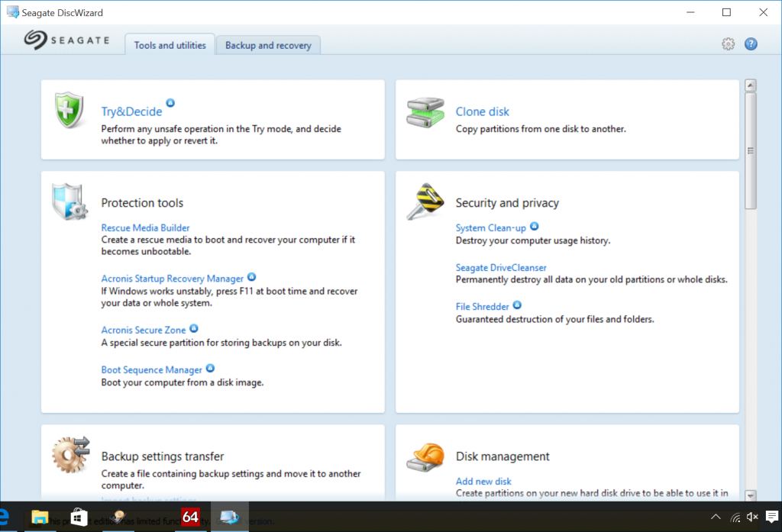
Task: Open the settings gear in DiscWizard
Action: (728, 44)
